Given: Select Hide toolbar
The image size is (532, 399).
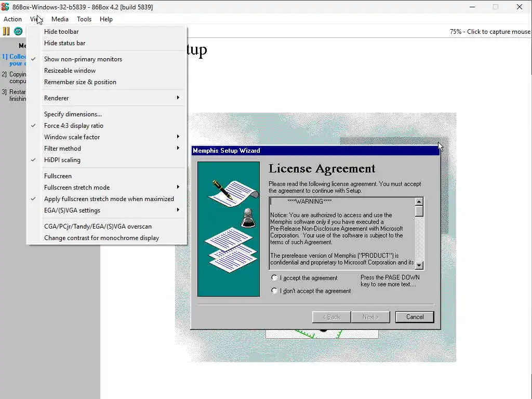Looking at the screenshot, I should (x=107, y=32).
